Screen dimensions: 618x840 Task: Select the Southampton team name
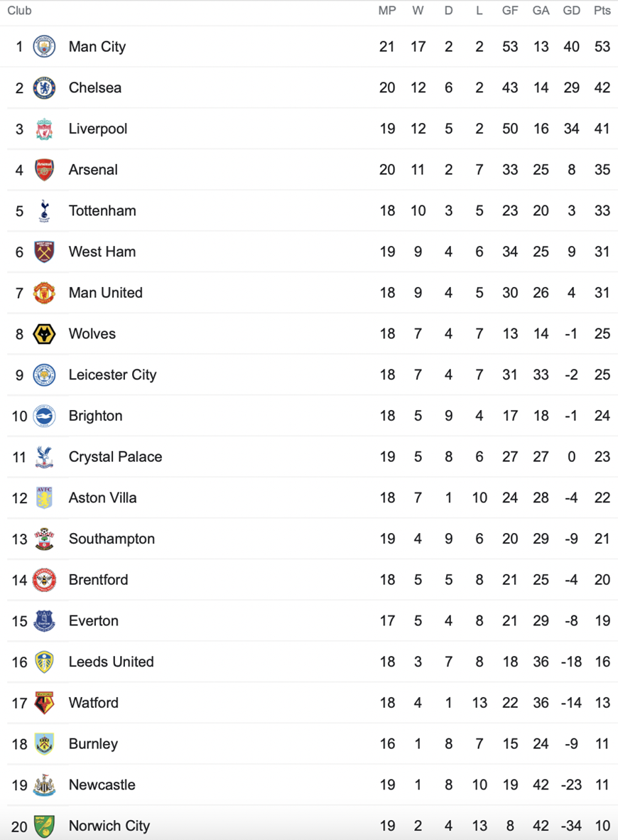(112, 539)
